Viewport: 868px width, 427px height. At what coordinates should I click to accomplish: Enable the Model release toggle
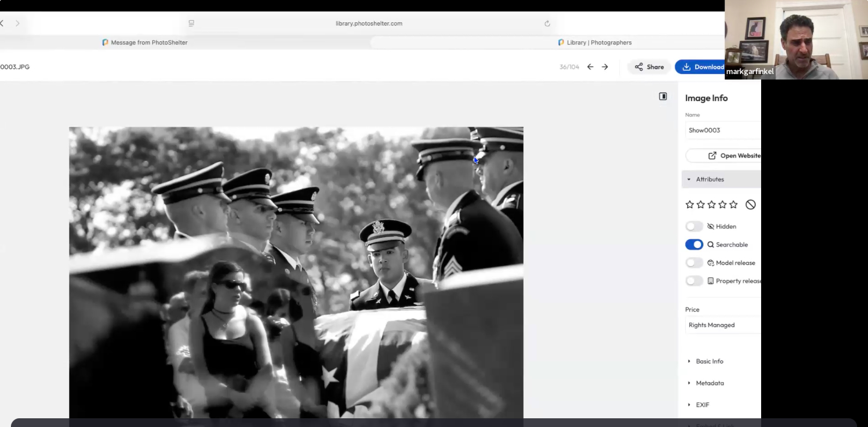[x=694, y=263]
